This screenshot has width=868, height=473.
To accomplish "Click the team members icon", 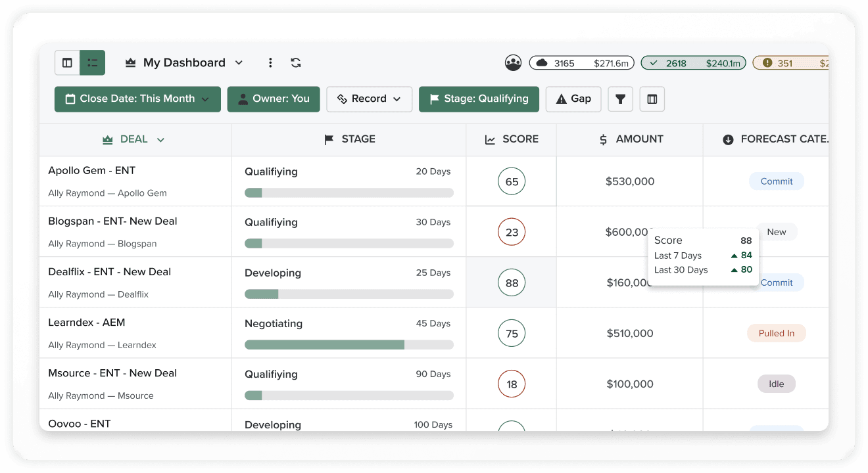I will click(513, 62).
